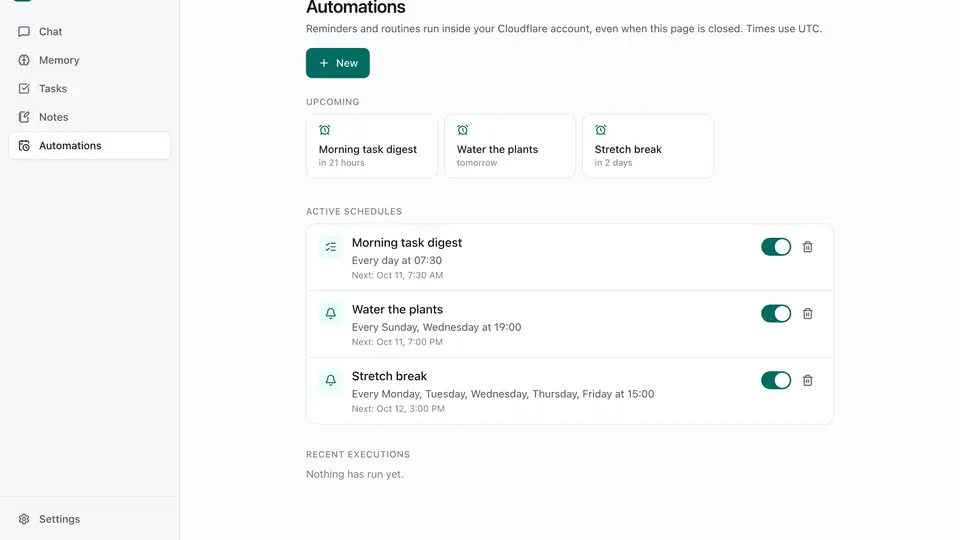Image resolution: width=960 pixels, height=540 pixels.
Task: Click the Cloudflare account description text
Action: 564,29
